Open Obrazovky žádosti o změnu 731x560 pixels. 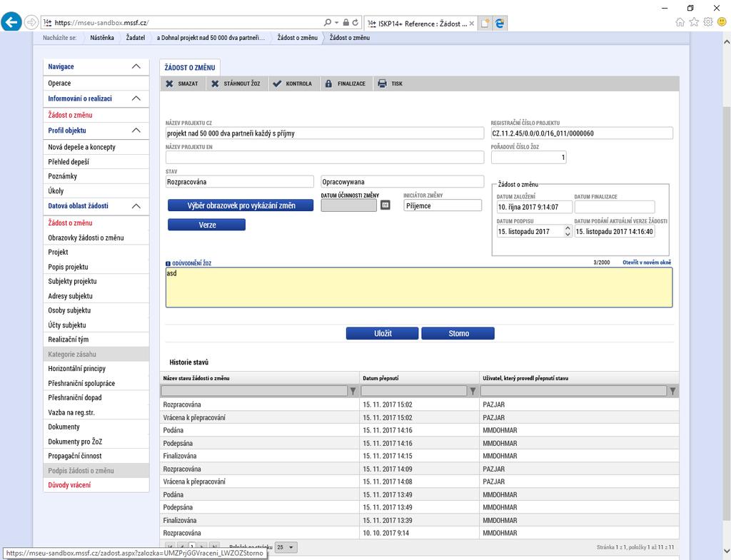(96, 238)
